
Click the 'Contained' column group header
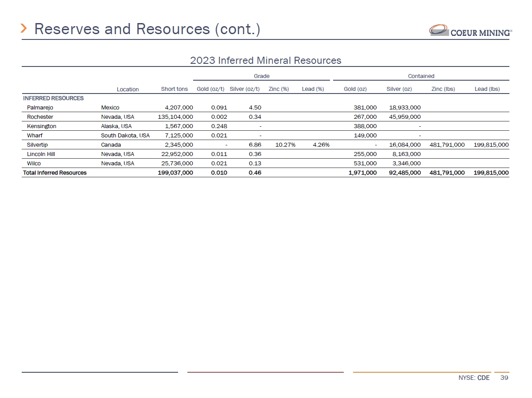pyautogui.click(x=421, y=76)
